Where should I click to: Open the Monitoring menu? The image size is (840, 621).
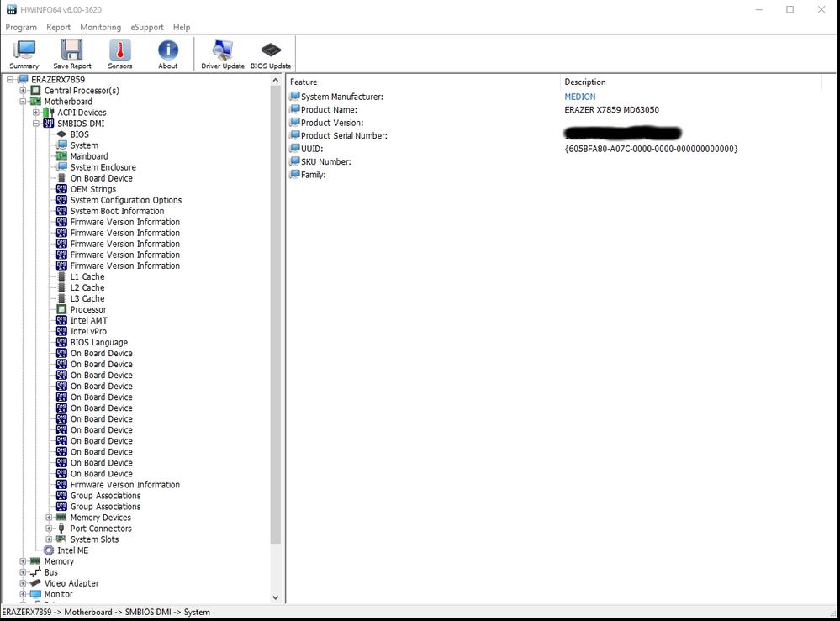[100, 27]
